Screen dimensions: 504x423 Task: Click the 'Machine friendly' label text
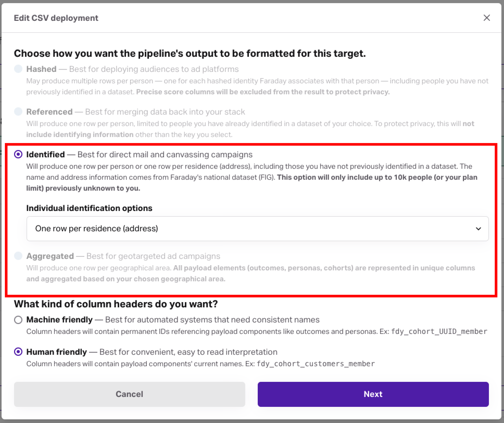59,320
